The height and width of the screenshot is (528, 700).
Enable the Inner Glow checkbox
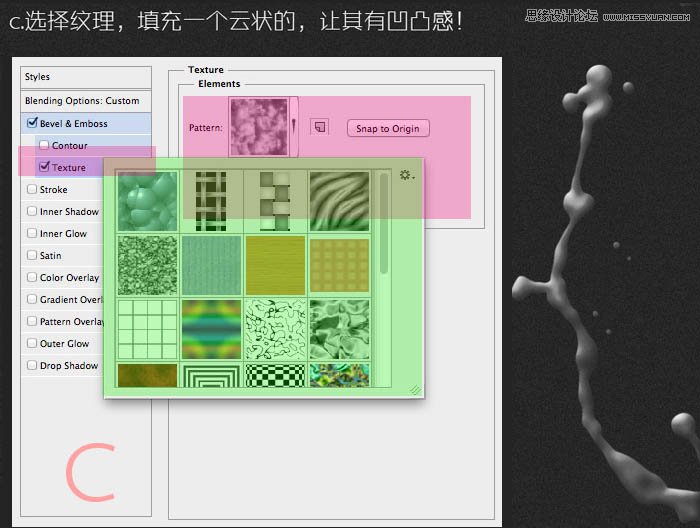(x=32, y=233)
